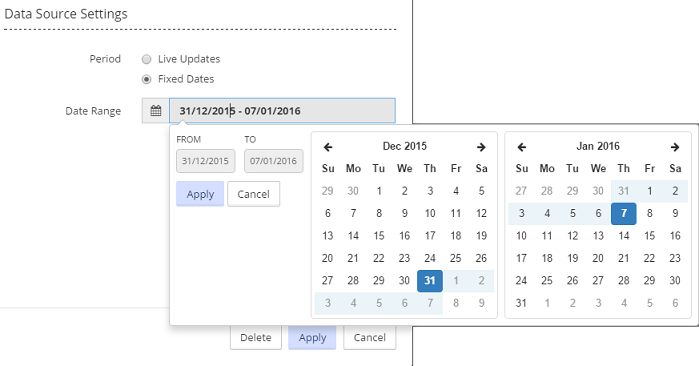
Task: Click the FROM date field
Action: [x=206, y=161]
